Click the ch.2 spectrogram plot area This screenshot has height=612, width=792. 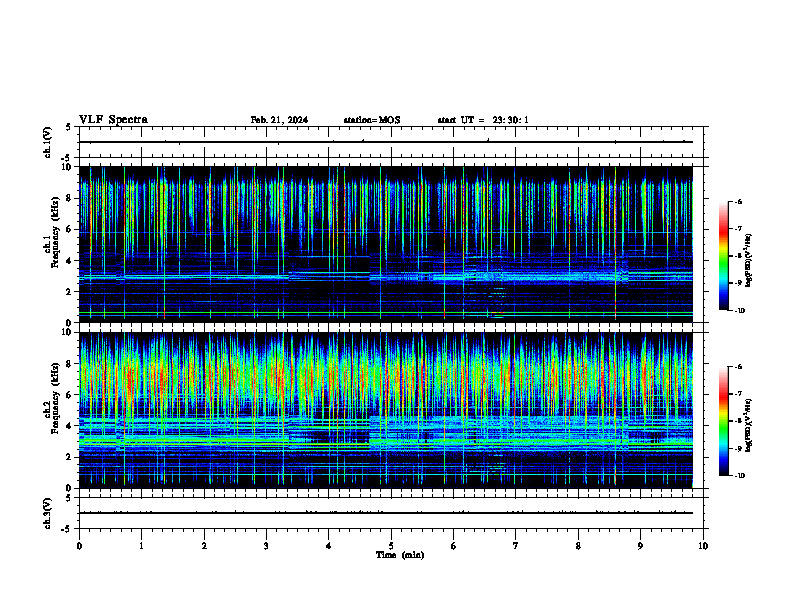[x=391, y=410]
